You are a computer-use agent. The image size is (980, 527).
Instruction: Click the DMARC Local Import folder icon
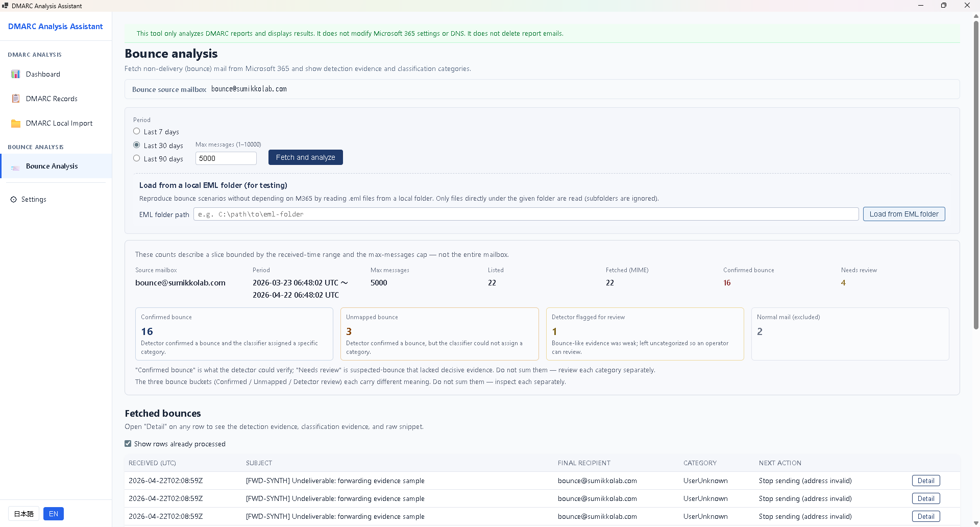click(15, 123)
